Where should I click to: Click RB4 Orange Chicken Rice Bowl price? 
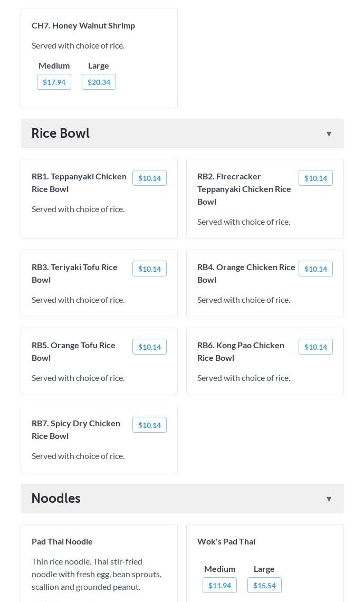[x=315, y=269]
